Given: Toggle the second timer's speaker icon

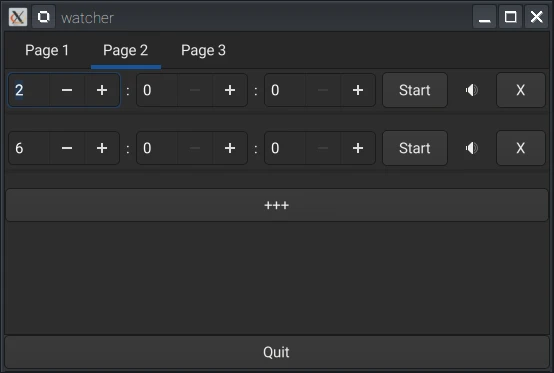Looking at the screenshot, I should tap(472, 148).
